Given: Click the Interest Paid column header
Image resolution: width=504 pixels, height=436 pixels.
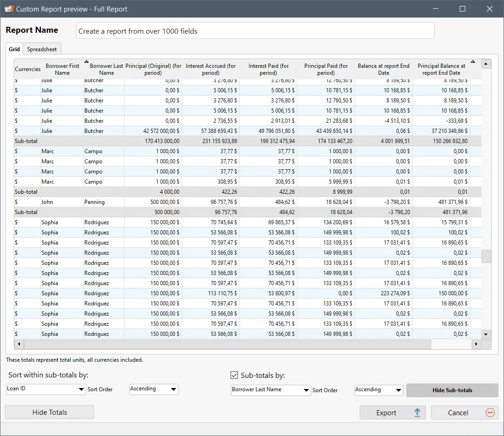Looking at the screenshot, I should click(x=268, y=69).
